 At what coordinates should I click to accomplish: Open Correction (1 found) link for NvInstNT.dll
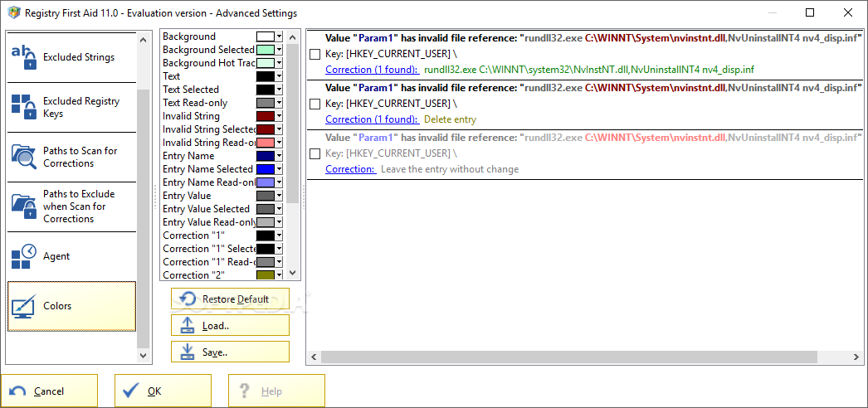[x=372, y=70]
